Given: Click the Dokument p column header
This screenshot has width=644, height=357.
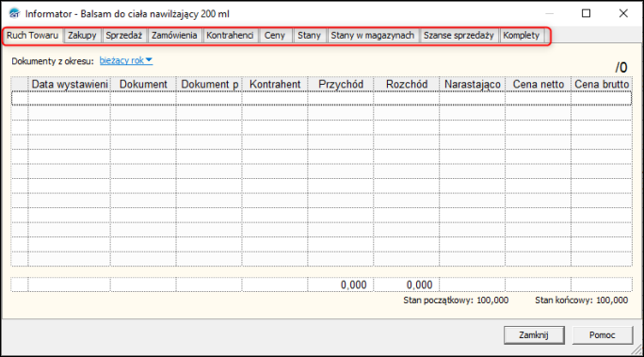Looking at the screenshot, I should (209, 84).
